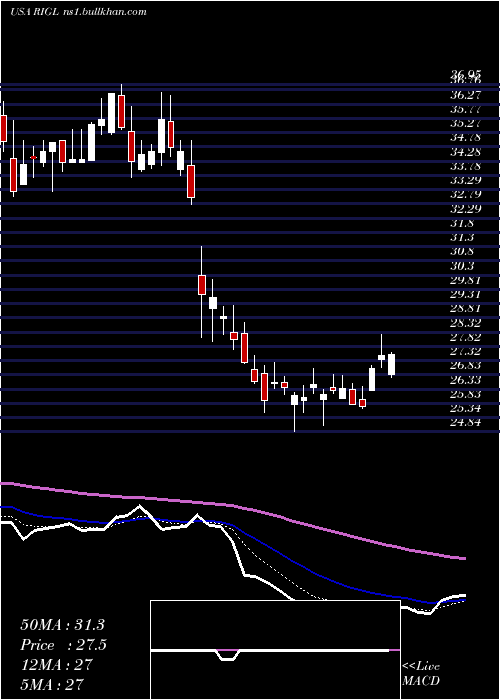Click the 28.32 price axis label

click(465, 323)
